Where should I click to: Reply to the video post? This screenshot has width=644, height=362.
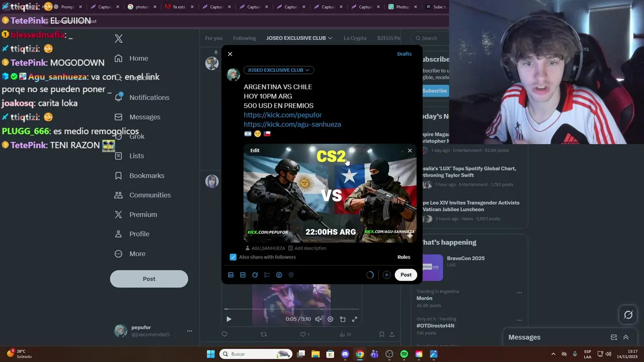point(224,334)
